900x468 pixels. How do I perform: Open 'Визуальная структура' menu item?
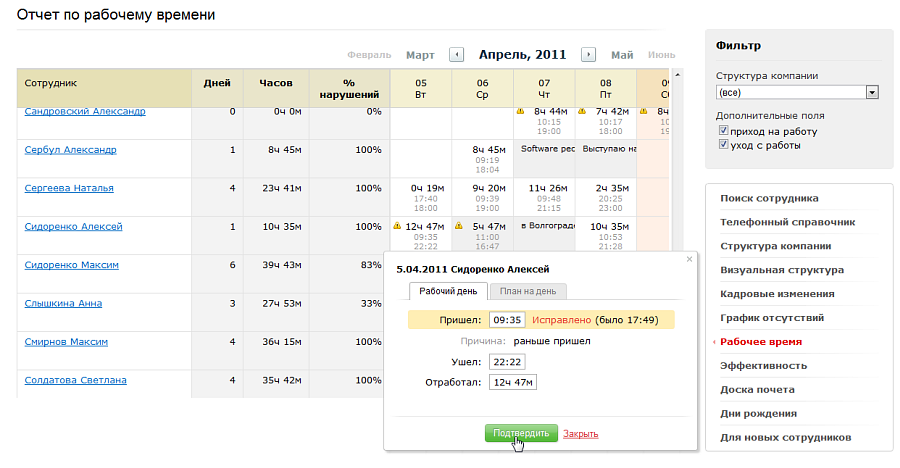tap(782, 270)
